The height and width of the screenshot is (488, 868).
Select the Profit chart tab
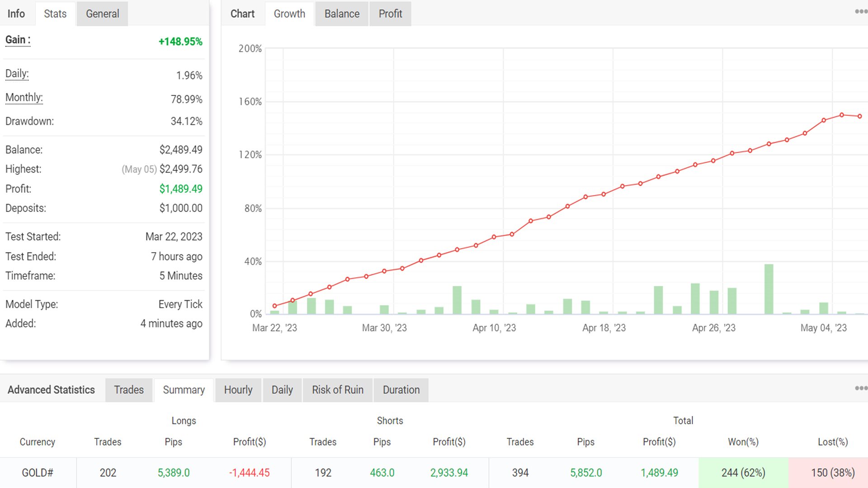click(x=390, y=14)
